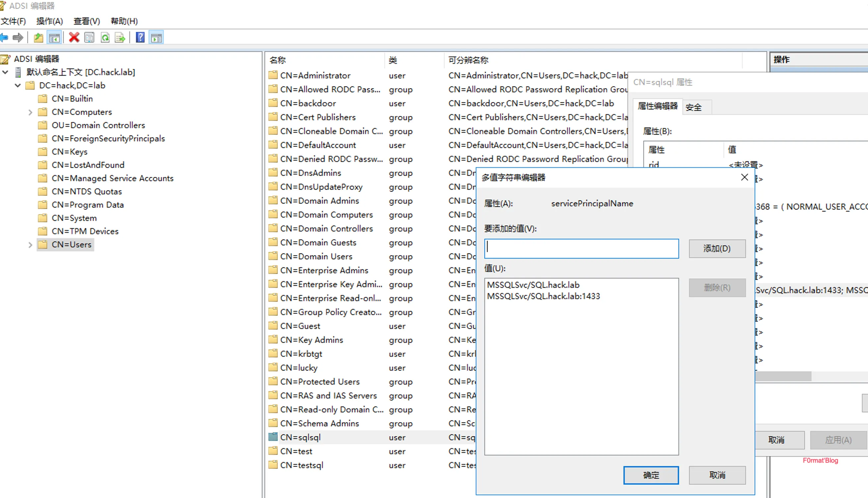Open the 操作(A) menu
Viewport: 868px width, 498px height.
[50, 21]
